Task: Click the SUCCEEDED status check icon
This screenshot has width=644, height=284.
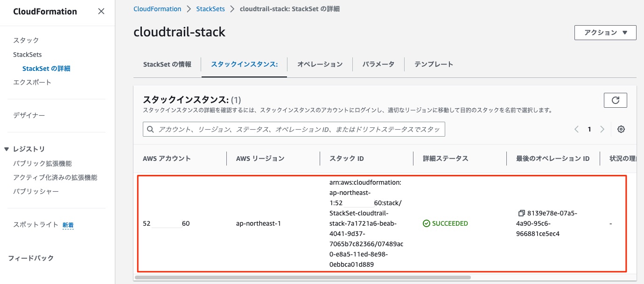Action: pyautogui.click(x=427, y=223)
